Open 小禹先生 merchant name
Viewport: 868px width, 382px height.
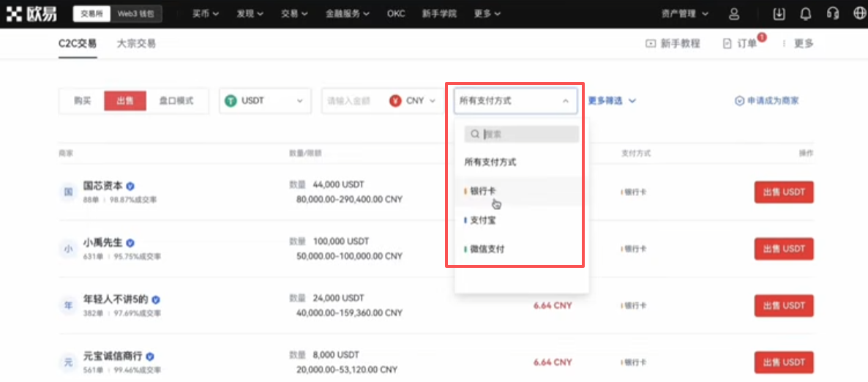click(x=102, y=242)
